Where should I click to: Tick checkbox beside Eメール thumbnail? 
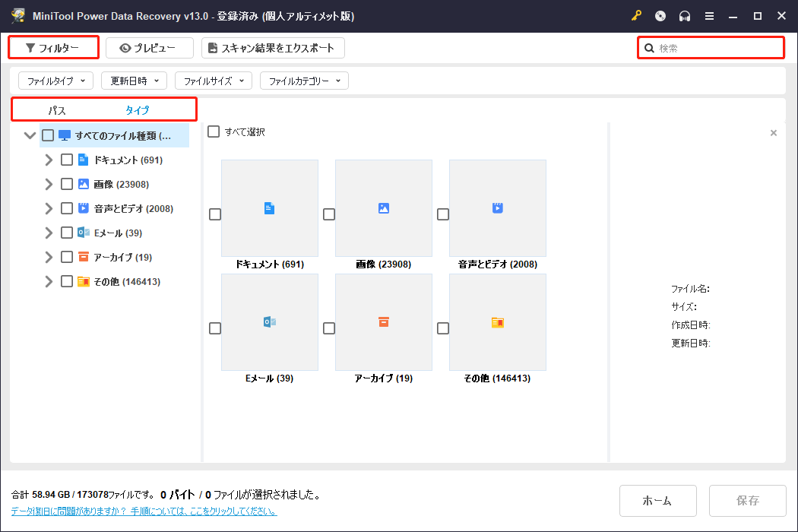pyautogui.click(x=215, y=328)
